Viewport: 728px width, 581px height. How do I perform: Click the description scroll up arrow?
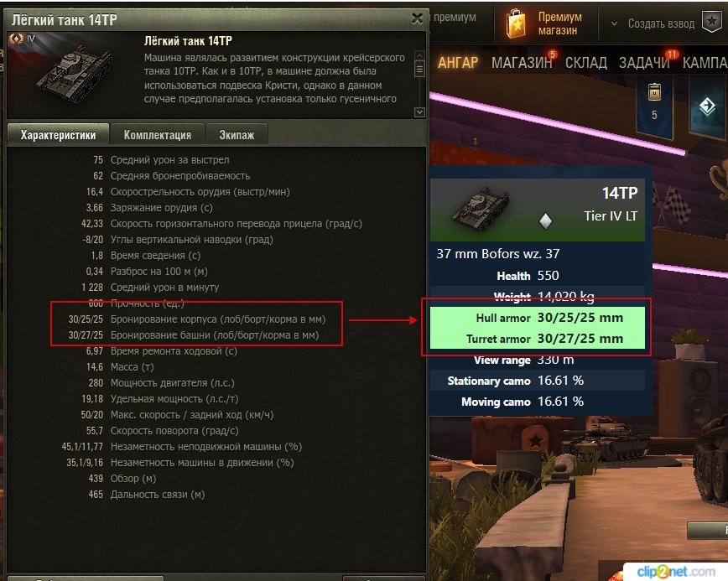click(419, 55)
